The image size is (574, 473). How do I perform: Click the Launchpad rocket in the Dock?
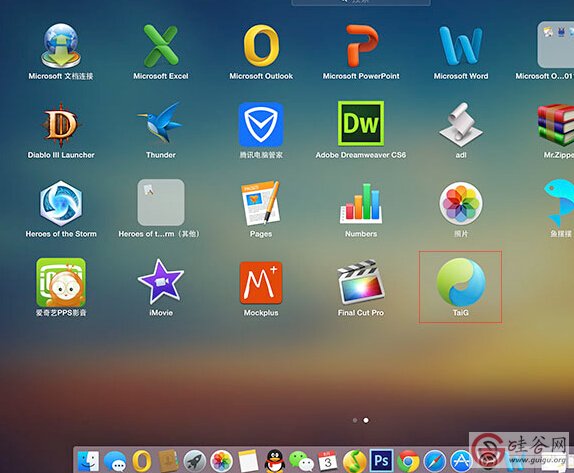[x=195, y=461]
